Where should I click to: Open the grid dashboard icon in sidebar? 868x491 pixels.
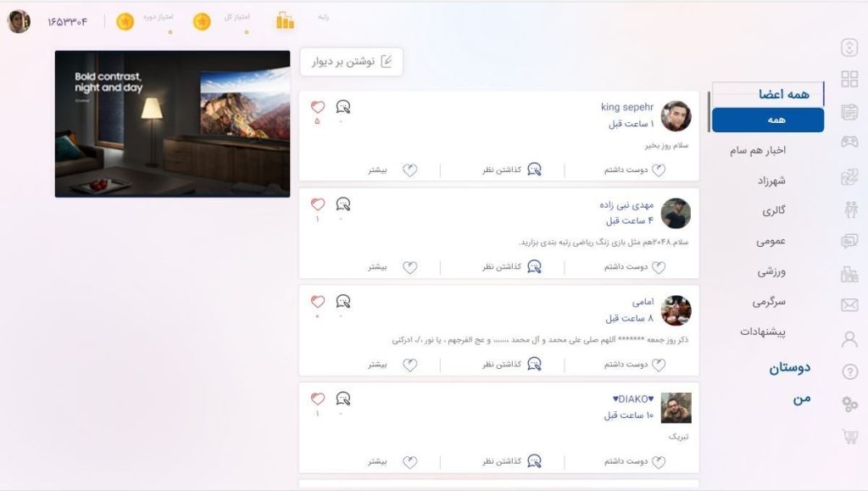tap(849, 79)
